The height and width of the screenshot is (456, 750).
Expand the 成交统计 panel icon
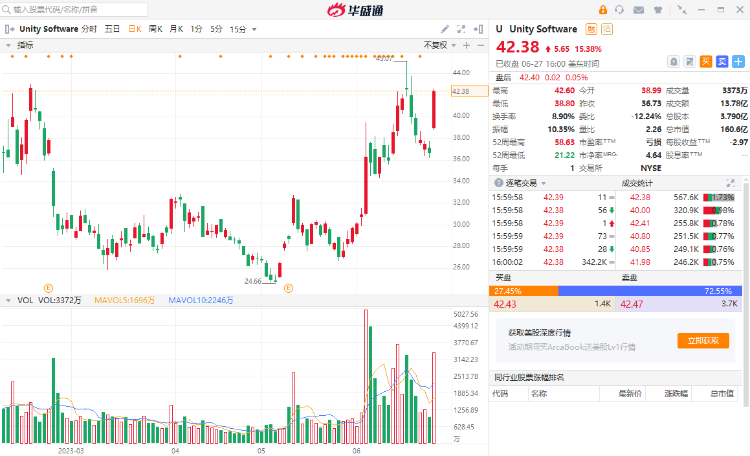(x=730, y=183)
